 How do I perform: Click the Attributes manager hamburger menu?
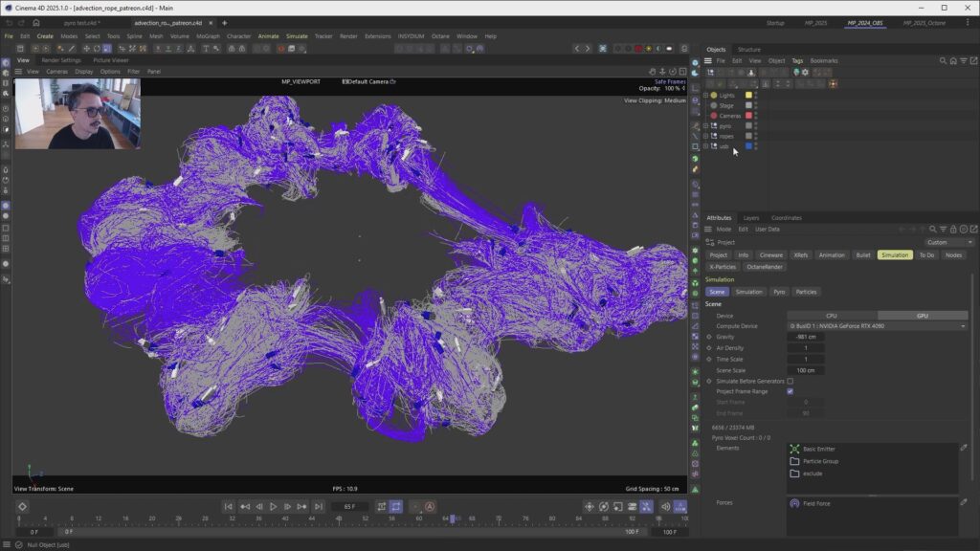(707, 230)
